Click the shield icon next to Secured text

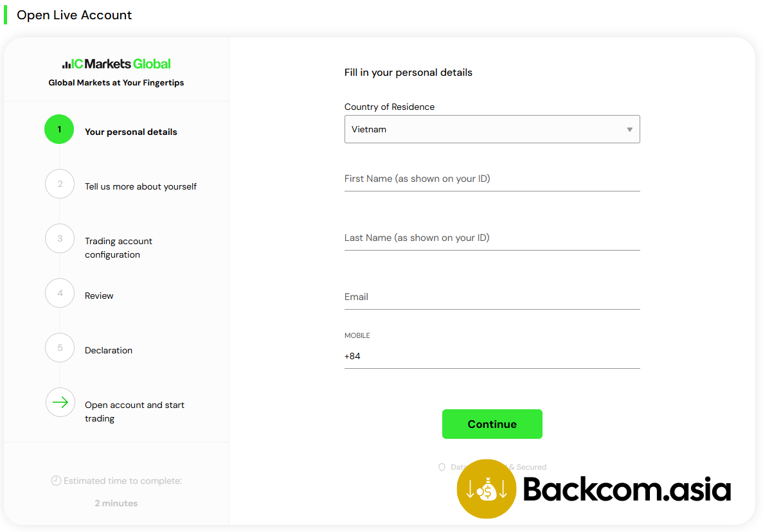click(442, 467)
